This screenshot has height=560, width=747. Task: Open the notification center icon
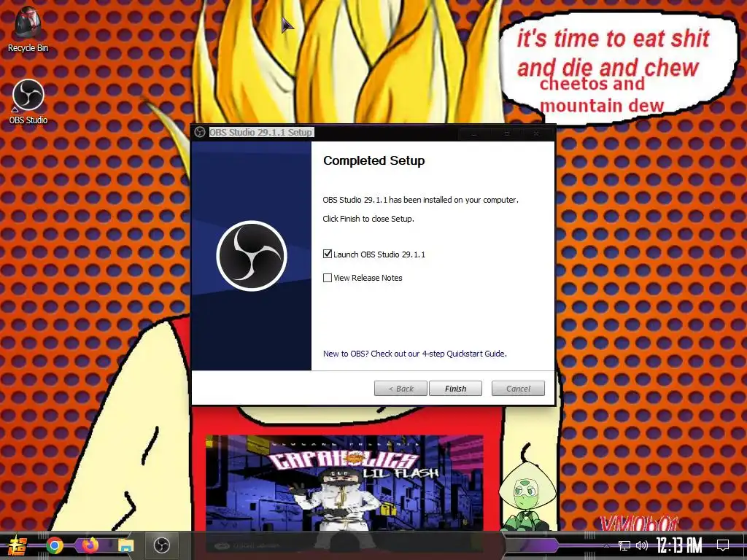click(723, 545)
